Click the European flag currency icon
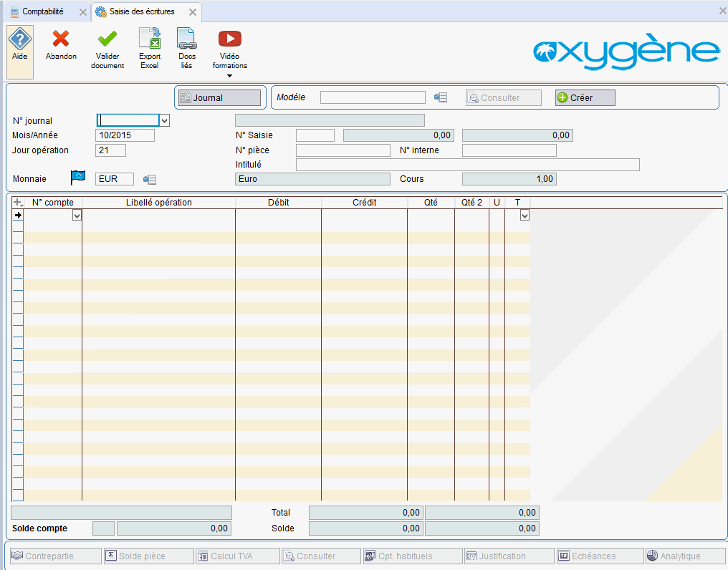The height and width of the screenshot is (570, 728). coord(78,178)
